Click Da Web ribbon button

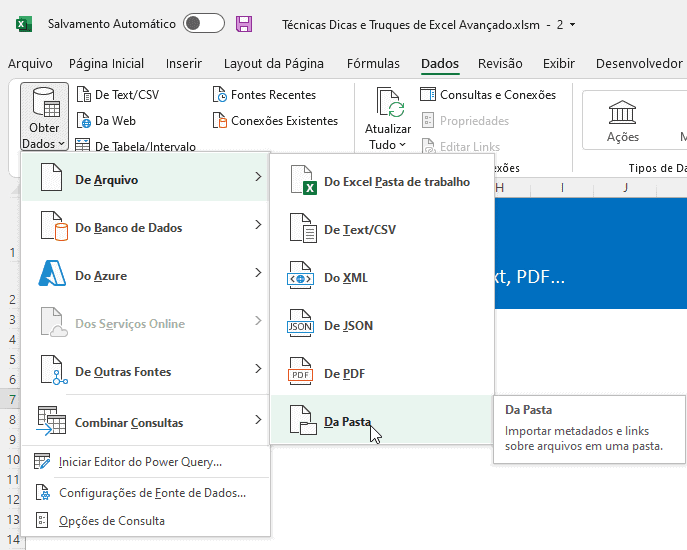(106, 121)
